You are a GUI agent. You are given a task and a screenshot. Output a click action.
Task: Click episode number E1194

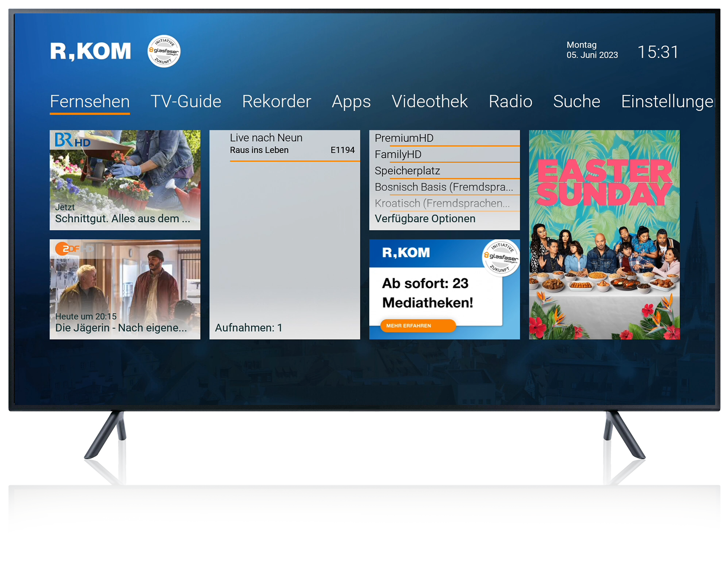click(x=343, y=150)
